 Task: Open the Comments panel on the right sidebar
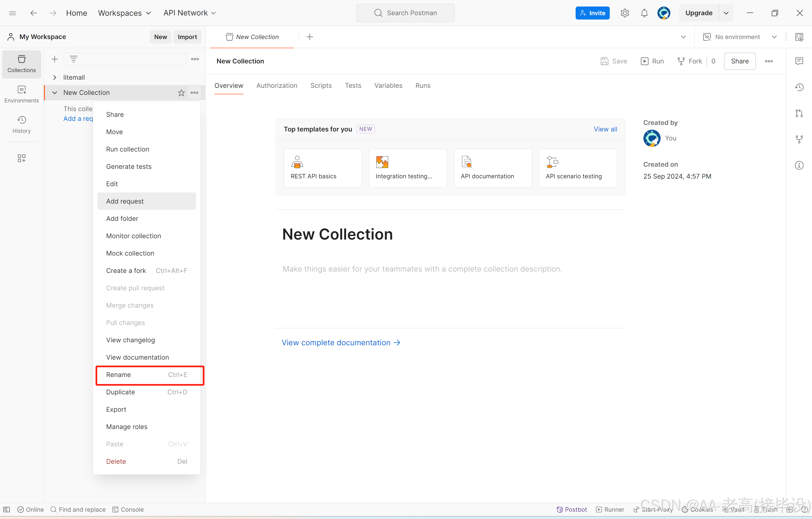[x=800, y=61]
